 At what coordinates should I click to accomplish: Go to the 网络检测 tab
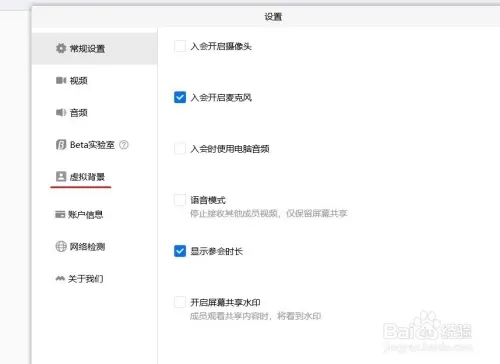tap(95, 246)
